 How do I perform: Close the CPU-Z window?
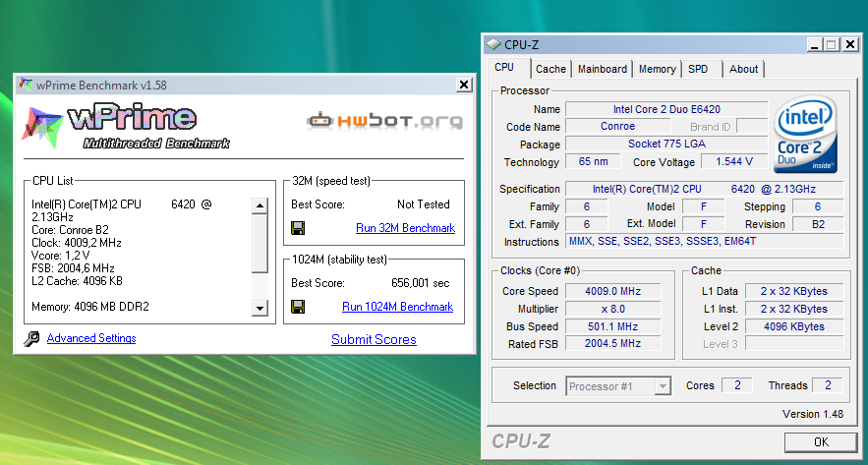[x=850, y=45]
